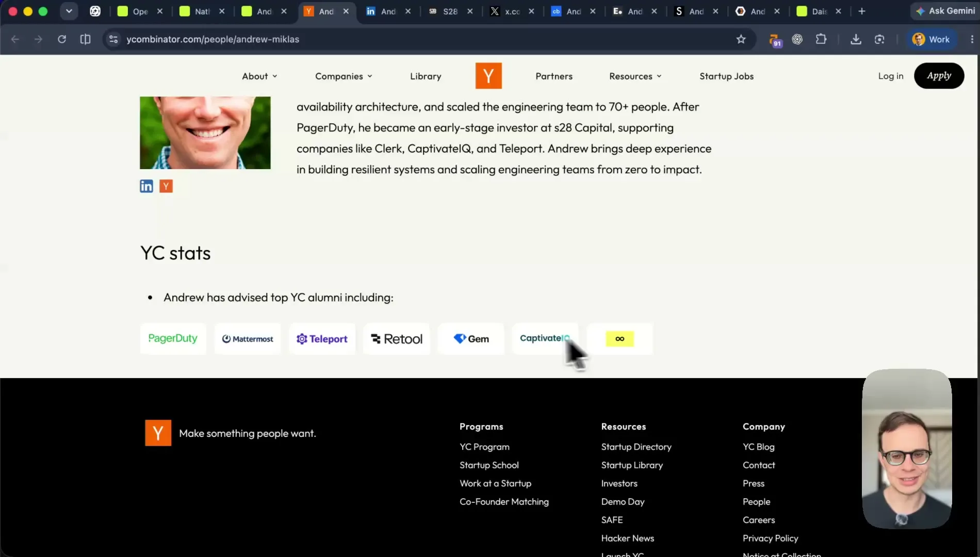Click the CaptivateIQ company logo

coord(545,339)
